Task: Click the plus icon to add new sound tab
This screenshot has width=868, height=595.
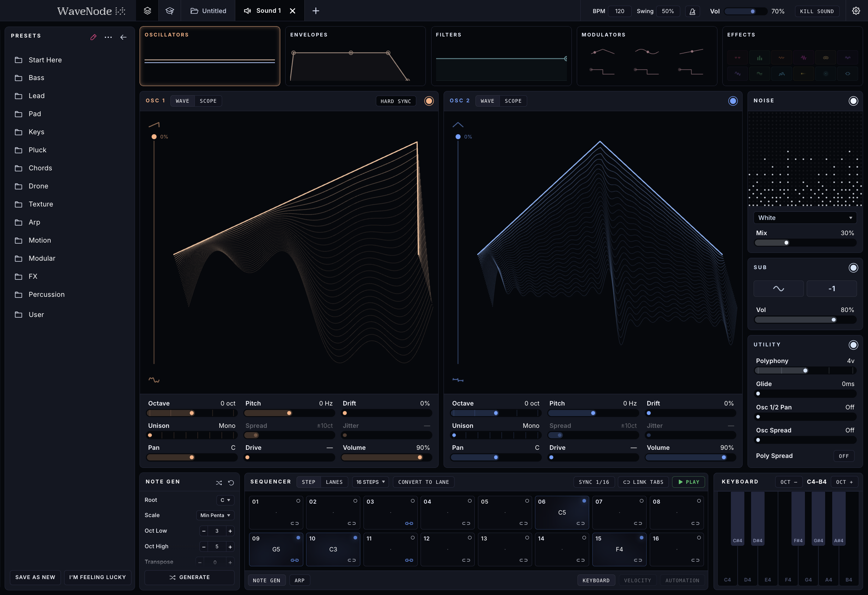Action: point(316,11)
